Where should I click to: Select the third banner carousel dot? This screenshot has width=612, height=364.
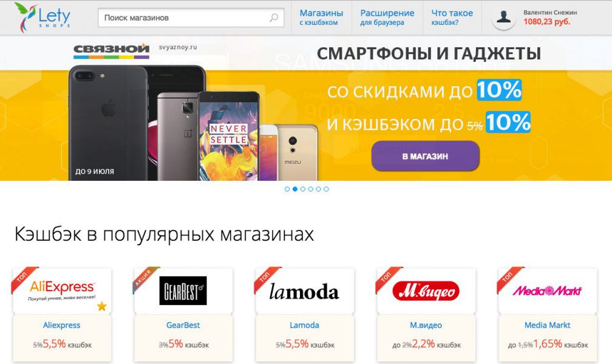(303, 189)
